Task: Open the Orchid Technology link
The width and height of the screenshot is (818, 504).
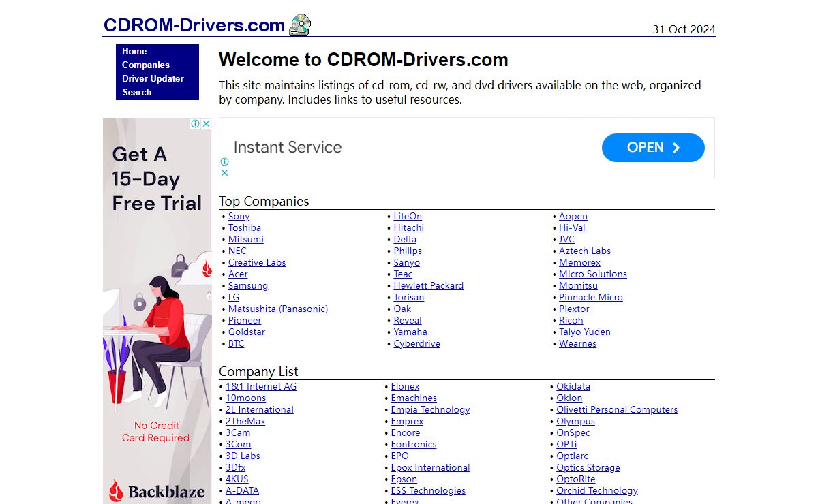Action: (597, 490)
